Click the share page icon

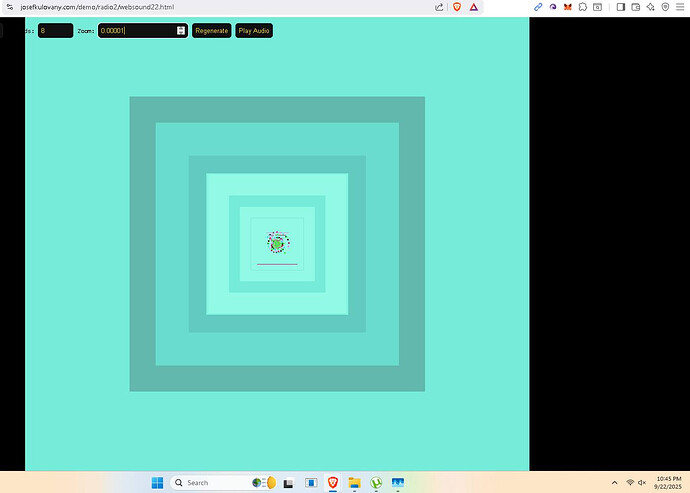[439, 7]
